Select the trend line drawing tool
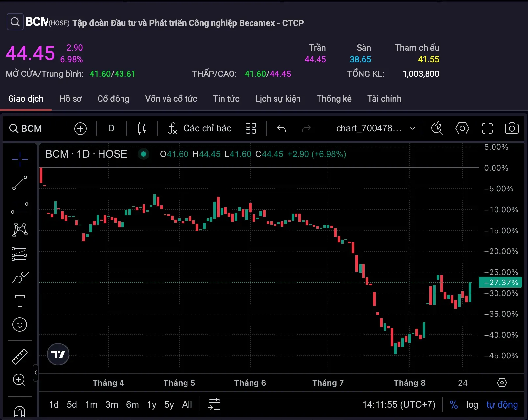Image resolution: width=528 pixels, height=420 pixels. point(20,183)
